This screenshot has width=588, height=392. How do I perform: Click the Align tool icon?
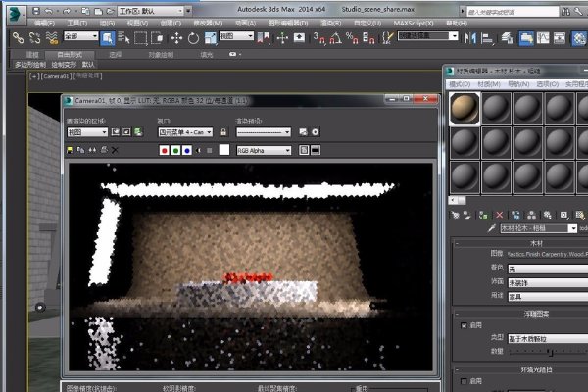point(487,38)
